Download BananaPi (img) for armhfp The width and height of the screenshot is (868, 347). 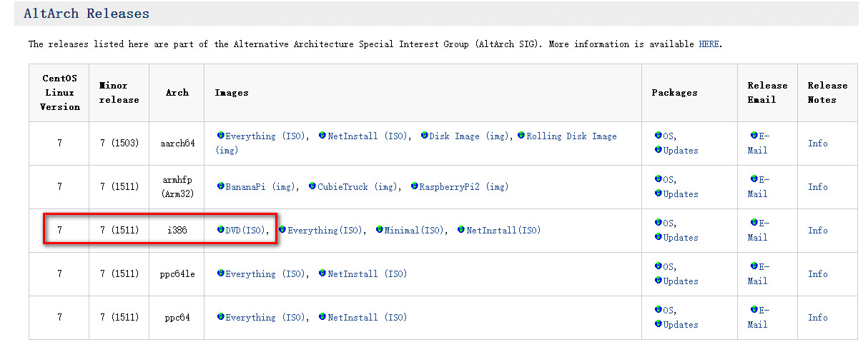click(x=260, y=187)
